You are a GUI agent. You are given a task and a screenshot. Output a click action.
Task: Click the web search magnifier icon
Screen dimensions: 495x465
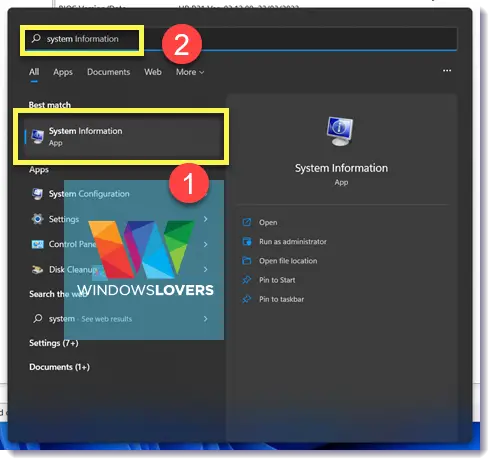point(38,319)
